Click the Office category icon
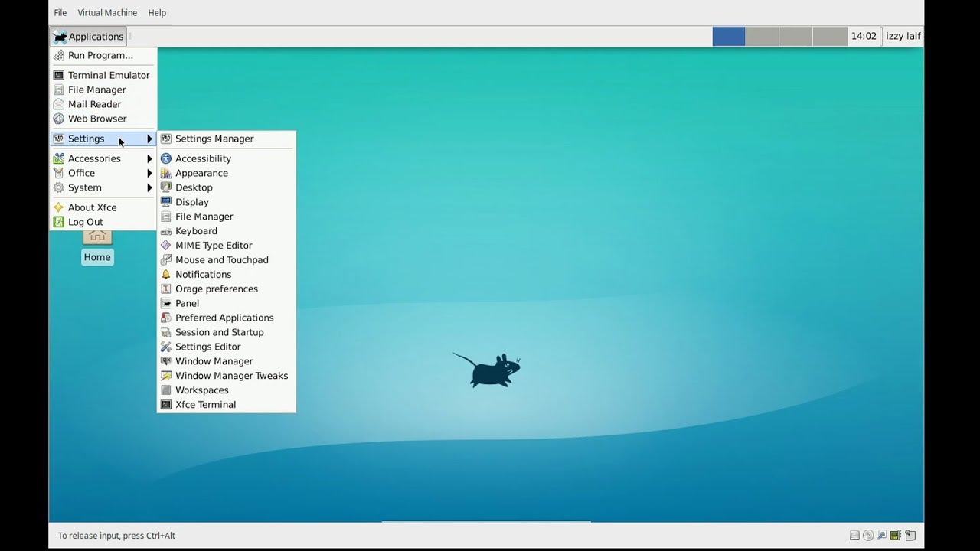The width and height of the screenshot is (980, 551). tap(59, 173)
